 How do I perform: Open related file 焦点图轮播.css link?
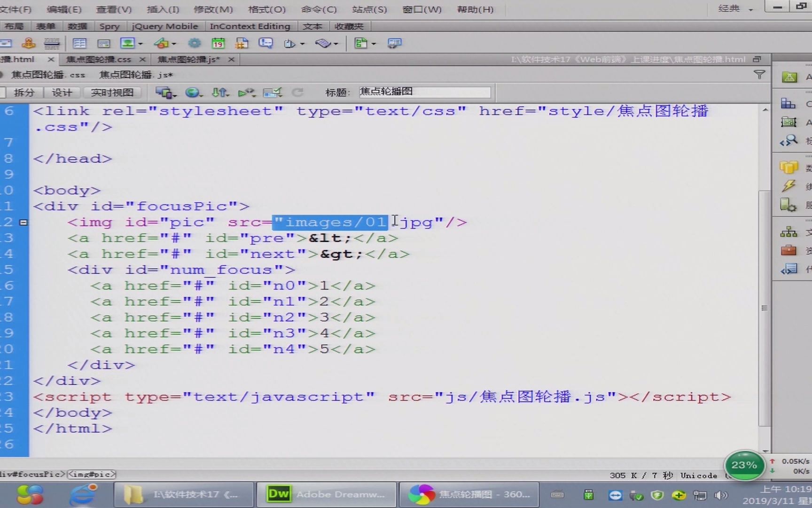[48, 75]
